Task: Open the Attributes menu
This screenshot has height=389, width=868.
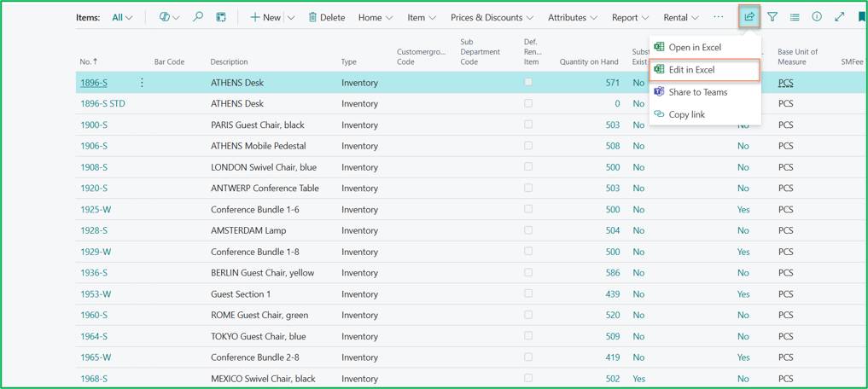Action: click(x=573, y=17)
